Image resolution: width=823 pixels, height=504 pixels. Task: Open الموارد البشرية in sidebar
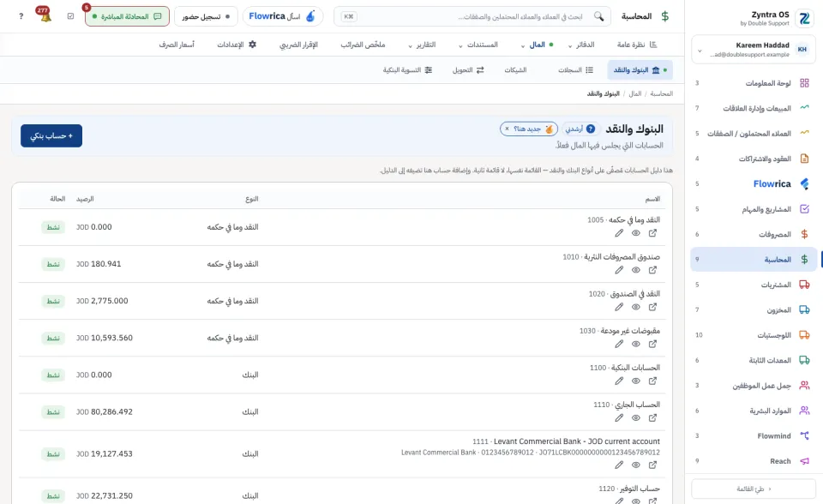pyautogui.click(x=754, y=411)
